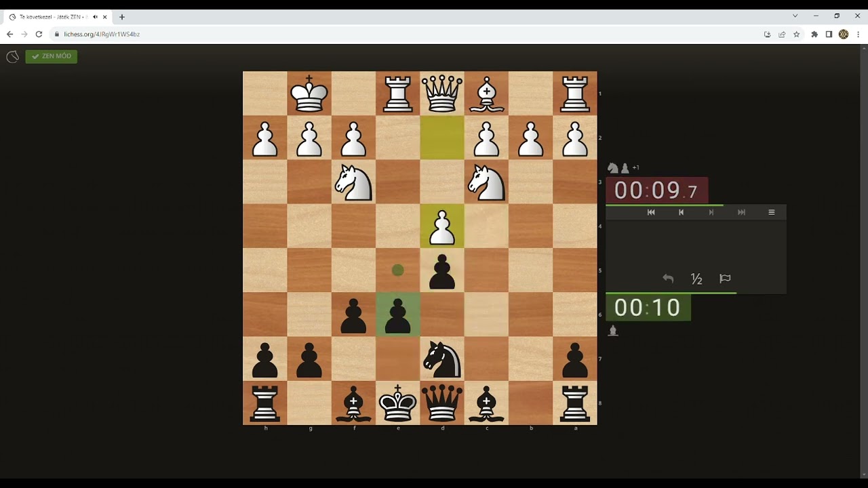Select the black bishop on f8
Image resolution: width=868 pixels, height=488 pixels.
(x=353, y=403)
